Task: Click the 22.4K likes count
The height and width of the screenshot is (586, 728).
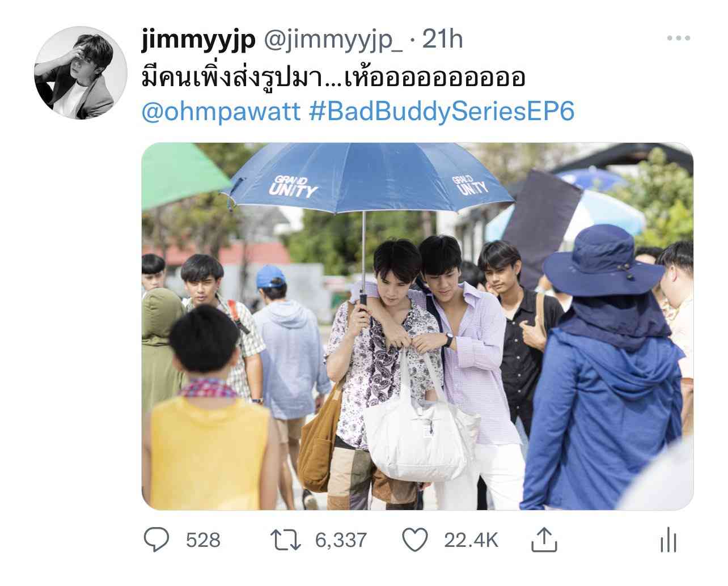Action: pos(471,540)
